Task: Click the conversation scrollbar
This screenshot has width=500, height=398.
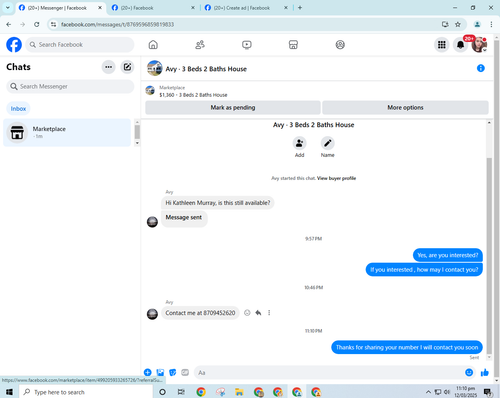Action: pyautogui.click(x=489, y=255)
